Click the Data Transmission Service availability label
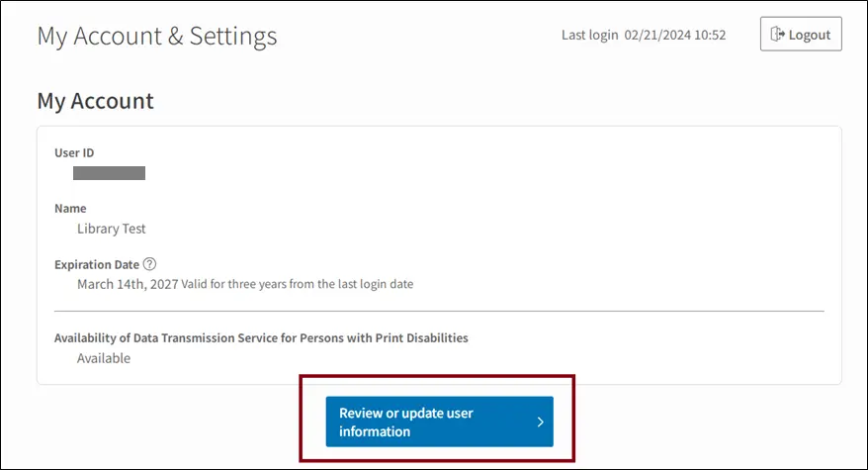 261,338
